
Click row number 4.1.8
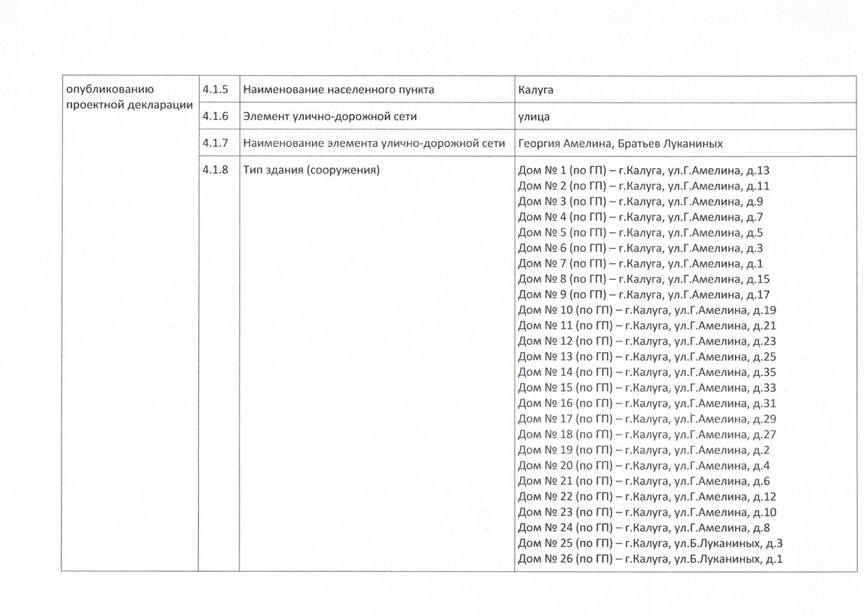pyautogui.click(x=216, y=171)
